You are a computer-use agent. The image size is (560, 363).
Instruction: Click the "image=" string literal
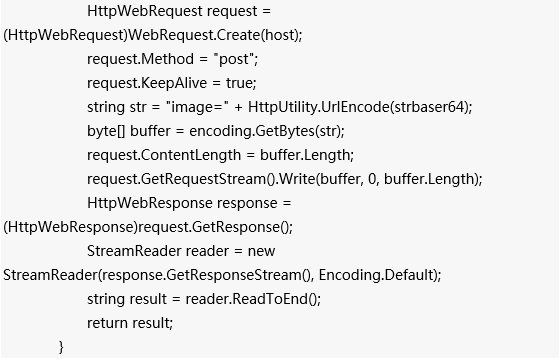[x=197, y=107]
